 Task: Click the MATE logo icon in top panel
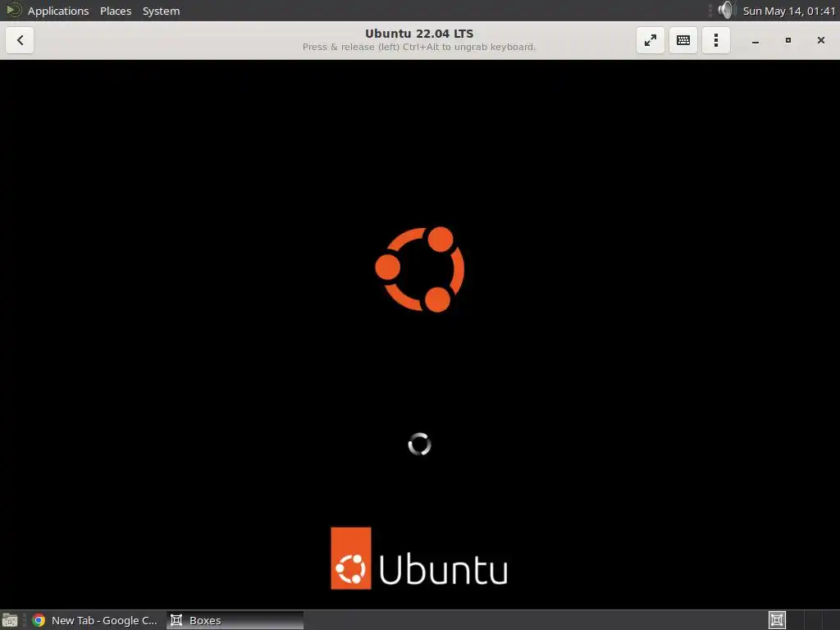tap(13, 10)
